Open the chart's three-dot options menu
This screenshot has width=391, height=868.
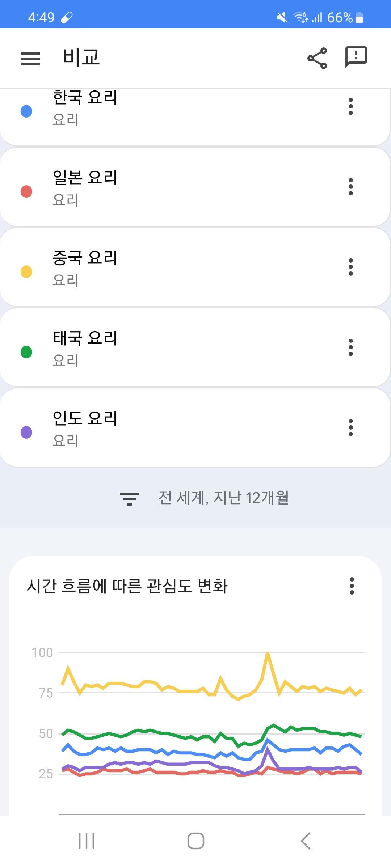(352, 586)
